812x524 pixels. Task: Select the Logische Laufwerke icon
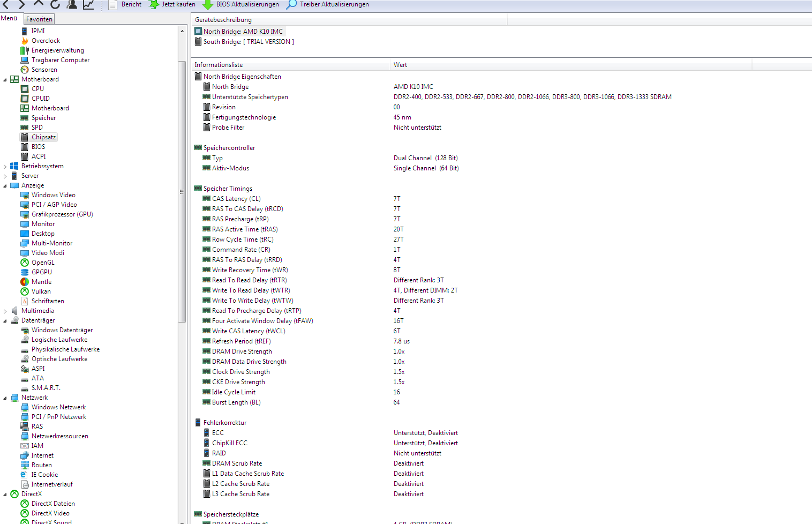[x=25, y=340]
